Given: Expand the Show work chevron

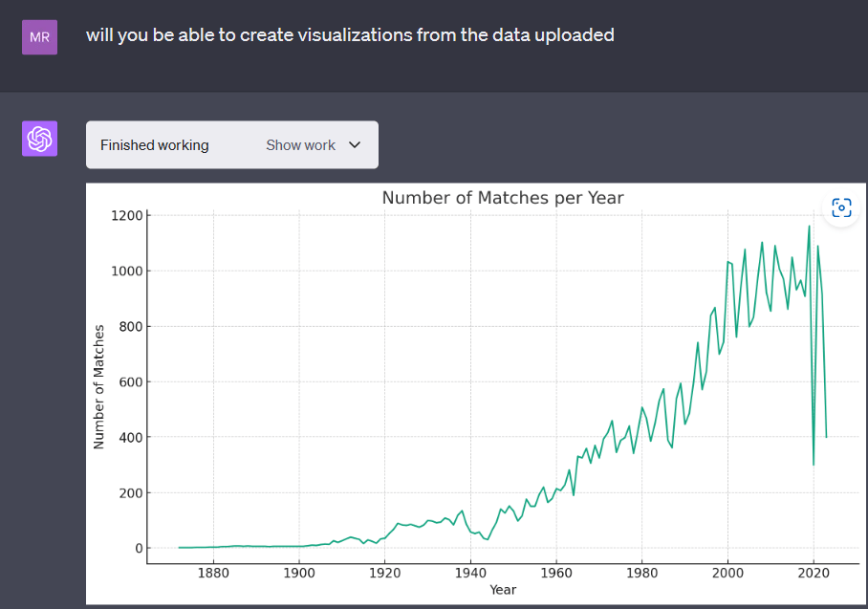Looking at the screenshot, I should click(355, 145).
